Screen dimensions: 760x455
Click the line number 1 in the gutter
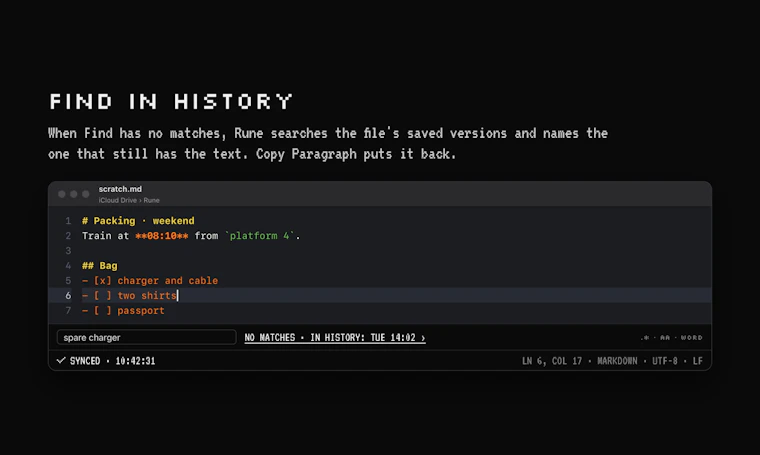click(x=68, y=221)
